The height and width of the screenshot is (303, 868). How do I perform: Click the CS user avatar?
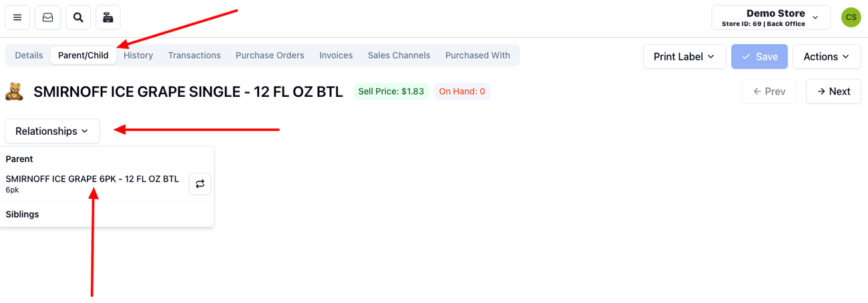point(851,17)
